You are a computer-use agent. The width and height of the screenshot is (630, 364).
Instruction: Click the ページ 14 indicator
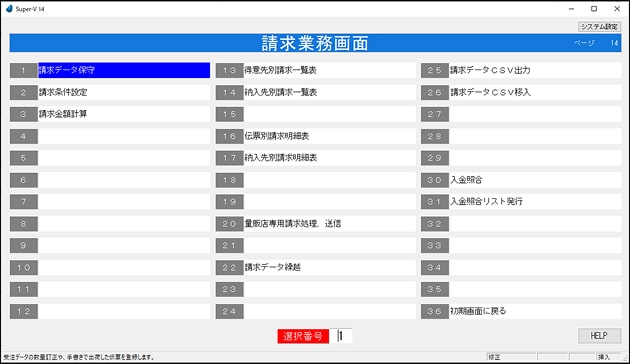pyautogui.click(x=596, y=43)
